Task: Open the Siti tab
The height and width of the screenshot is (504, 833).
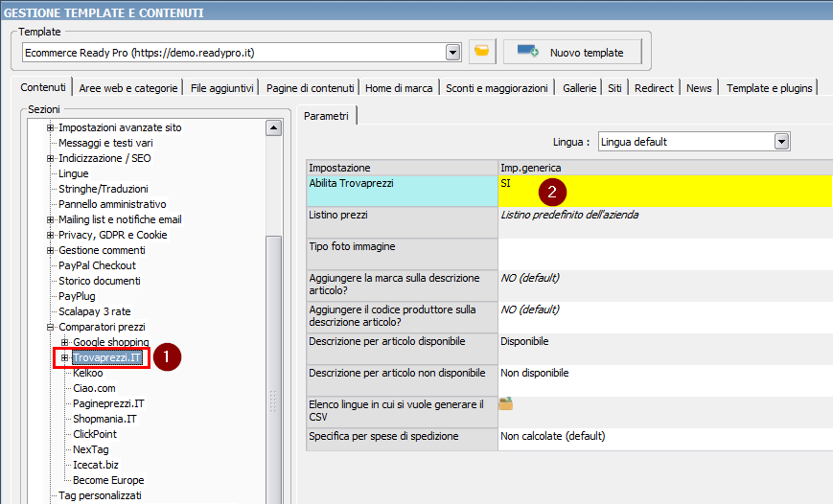Action: (x=614, y=88)
